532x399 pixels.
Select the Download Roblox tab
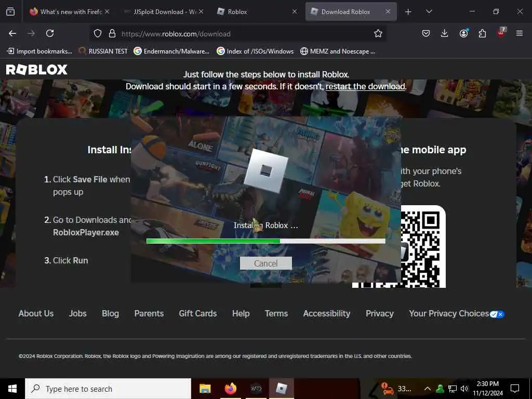coord(351,11)
